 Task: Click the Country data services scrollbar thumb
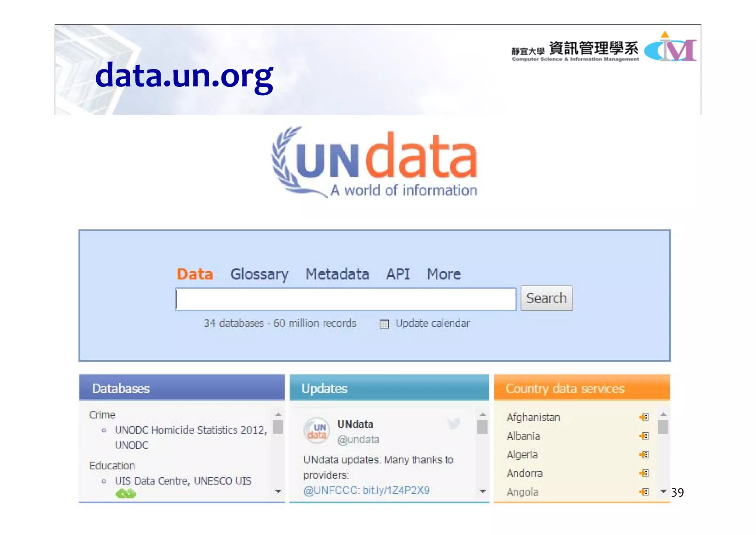point(663,427)
